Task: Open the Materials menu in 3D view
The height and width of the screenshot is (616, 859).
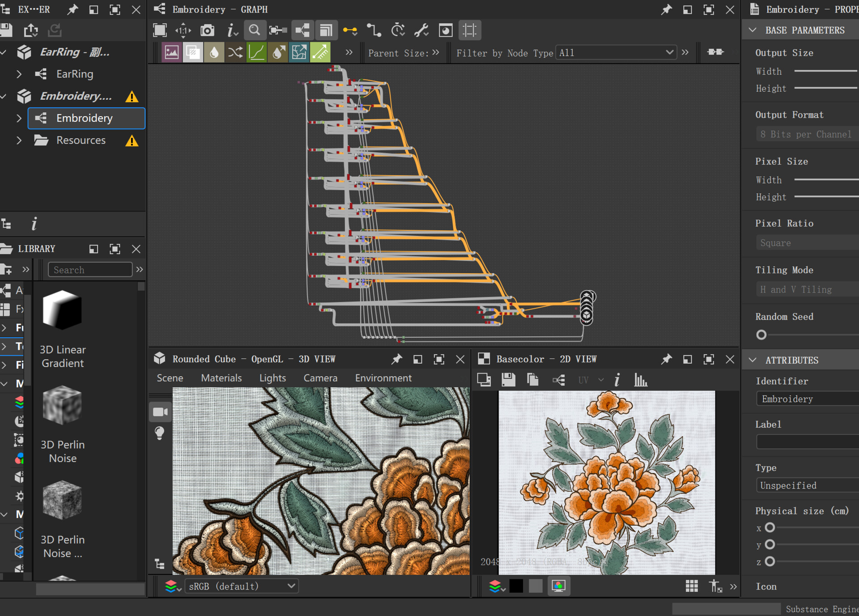Action: pyautogui.click(x=221, y=378)
